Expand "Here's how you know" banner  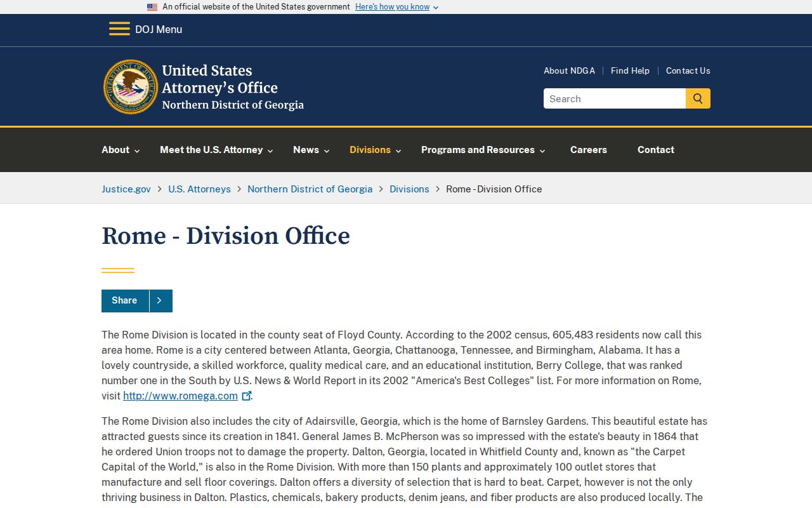pyautogui.click(x=396, y=7)
